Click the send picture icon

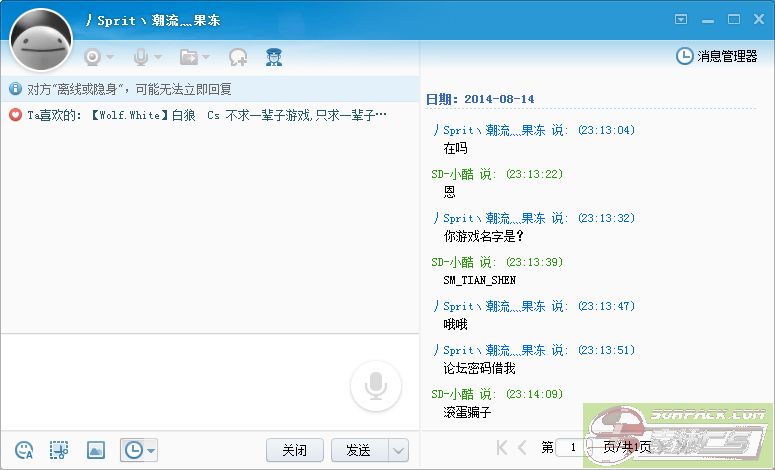point(96,450)
